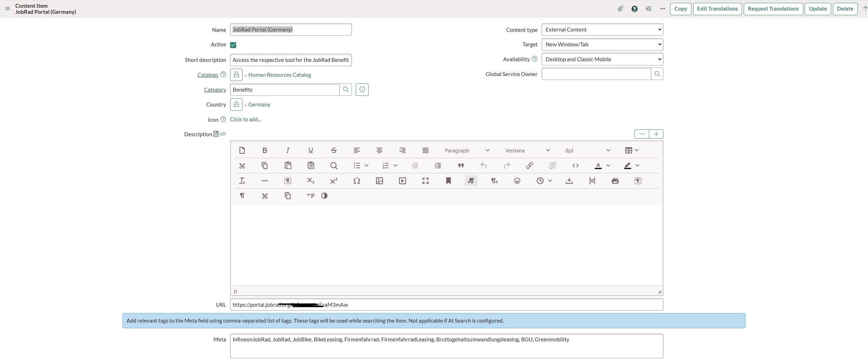This screenshot has width=868, height=364.
Task: Click the Delete button
Action: [845, 9]
